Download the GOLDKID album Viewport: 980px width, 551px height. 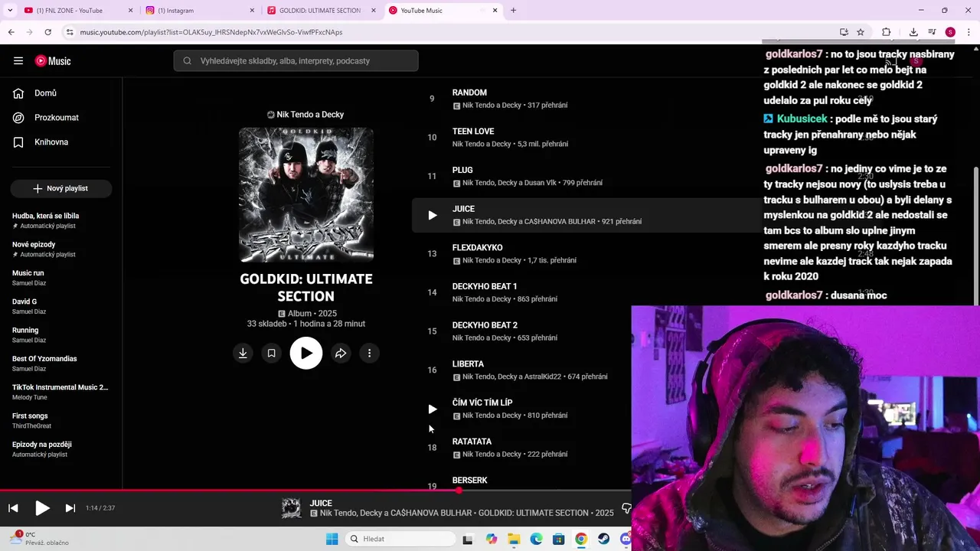pos(243,353)
